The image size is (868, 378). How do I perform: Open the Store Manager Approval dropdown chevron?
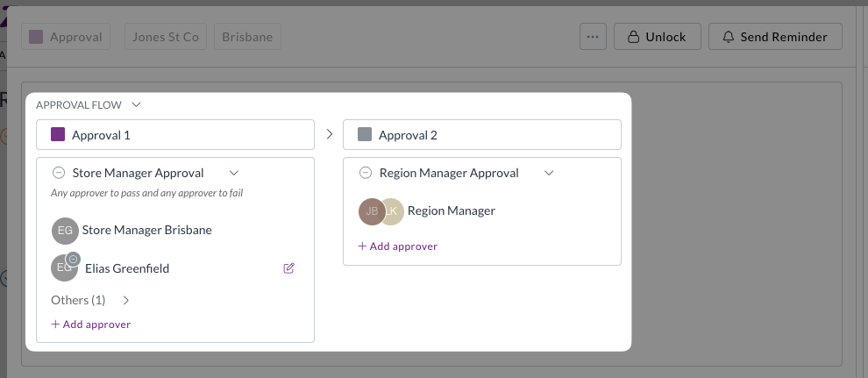[234, 173]
